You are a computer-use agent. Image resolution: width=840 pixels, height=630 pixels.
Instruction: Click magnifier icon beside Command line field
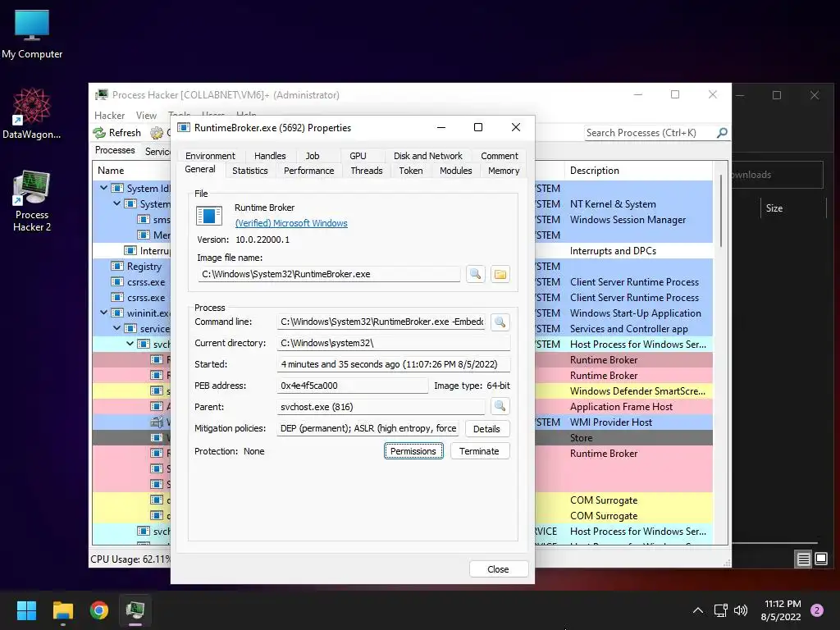pyautogui.click(x=500, y=322)
